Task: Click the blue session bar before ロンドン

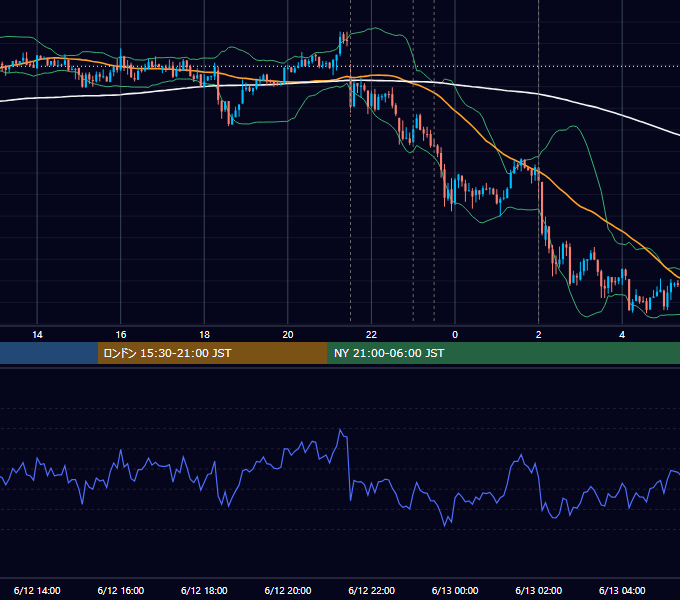Action: tap(49, 353)
